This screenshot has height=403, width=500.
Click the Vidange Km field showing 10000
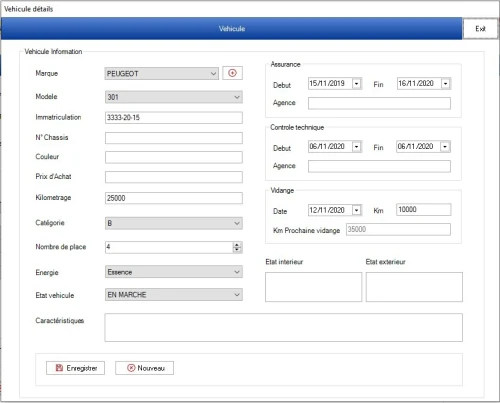tap(423, 210)
